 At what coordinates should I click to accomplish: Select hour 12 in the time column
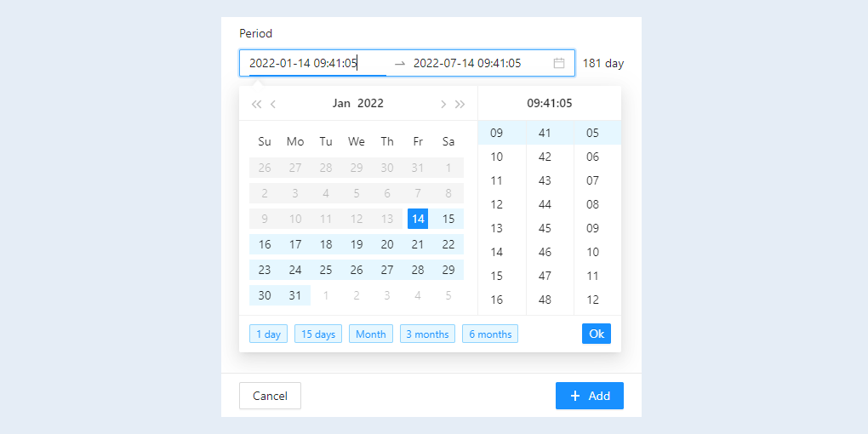tap(497, 204)
